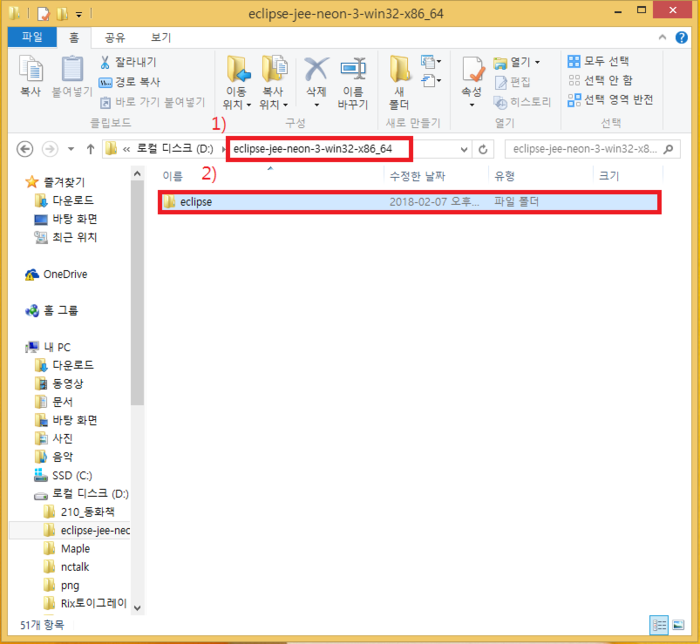Click the quick access New folder icon in title bar
The width and height of the screenshot is (700, 644).
click(x=62, y=14)
